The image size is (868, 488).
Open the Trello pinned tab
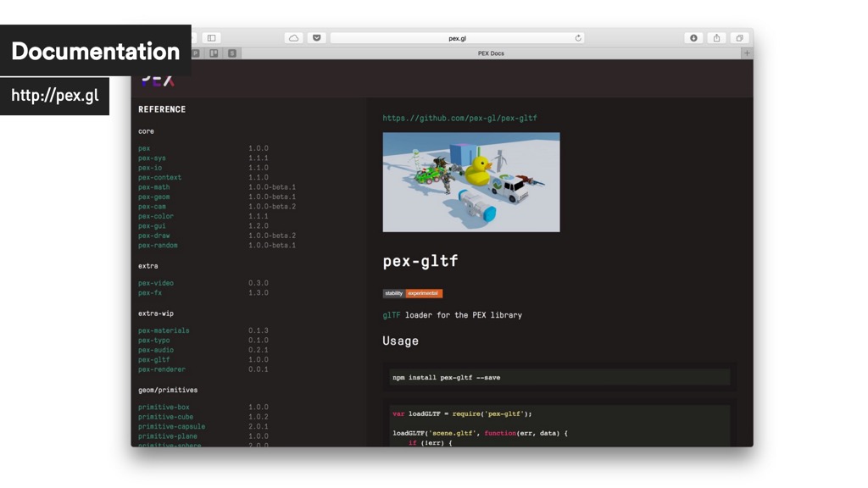click(214, 53)
